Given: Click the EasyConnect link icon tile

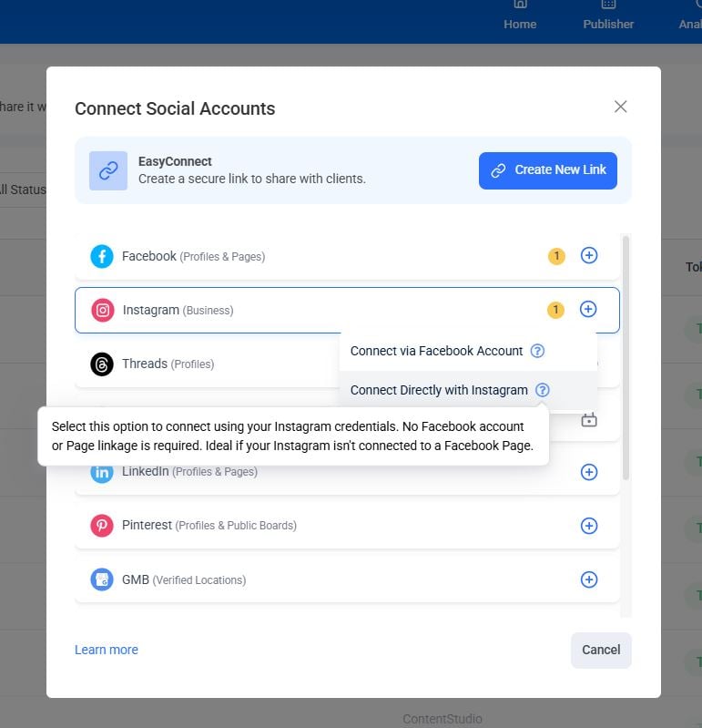Looking at the screenshot, I should click(108, 170).
